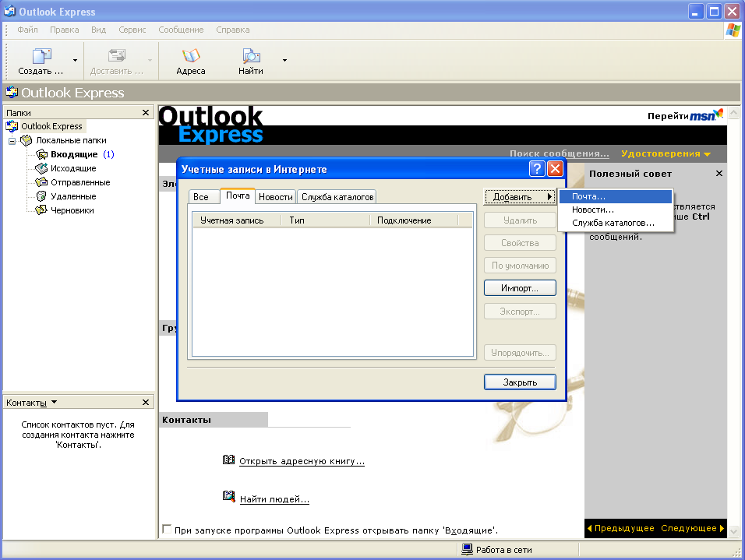Open the Сообщение menu
The height and width of the screenshot is (560, 745).
pos(181,30)
